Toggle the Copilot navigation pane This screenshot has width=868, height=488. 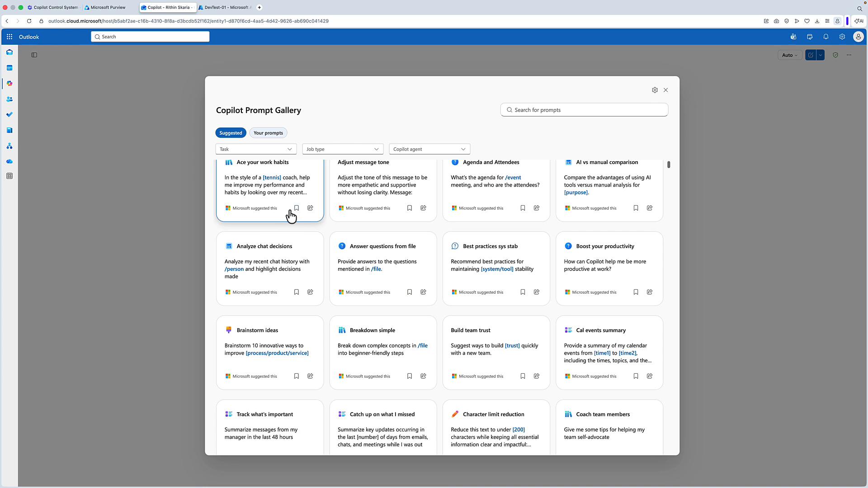coord(34,55)
